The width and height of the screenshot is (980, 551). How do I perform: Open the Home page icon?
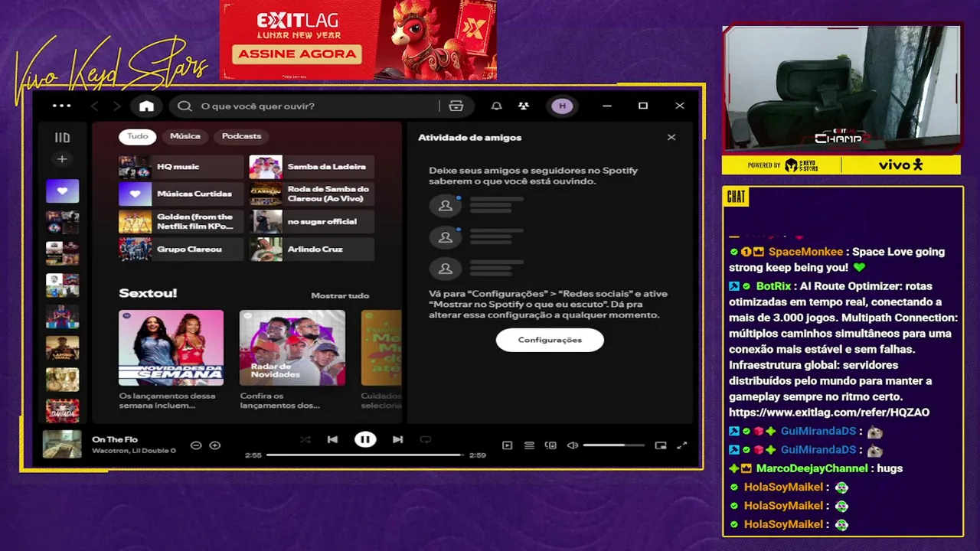[x=146, y=106]
